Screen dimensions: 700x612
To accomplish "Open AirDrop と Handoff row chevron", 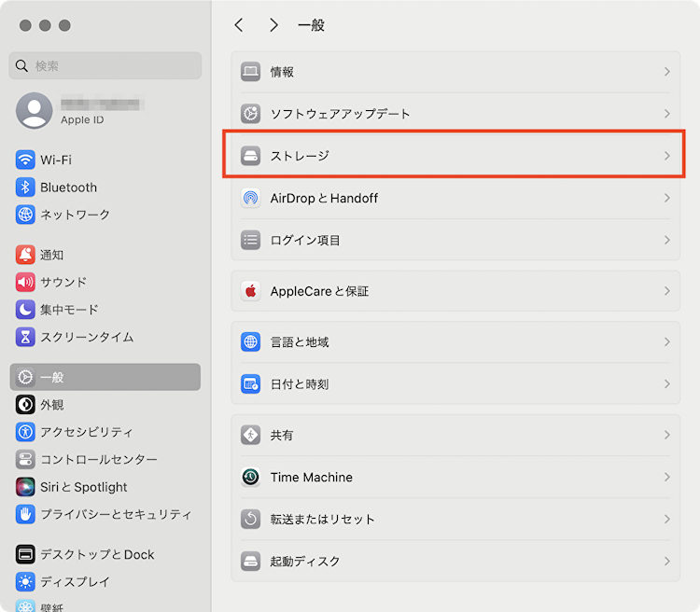I will pyautogui.click(x=667, y=198).
